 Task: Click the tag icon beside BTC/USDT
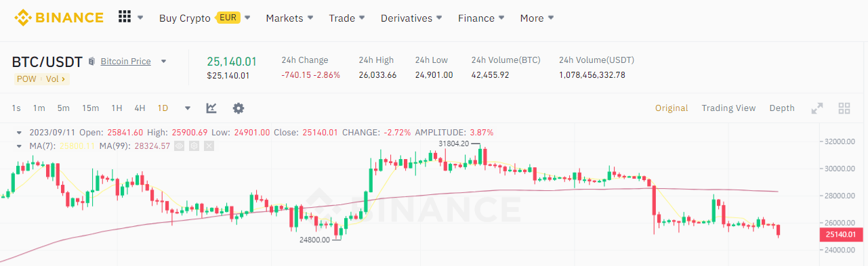(92, 62)
